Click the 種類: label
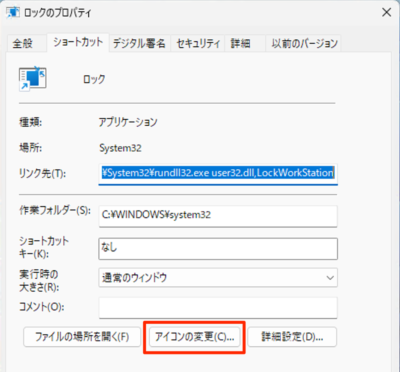Screen dimensions: 400x372 30,123
